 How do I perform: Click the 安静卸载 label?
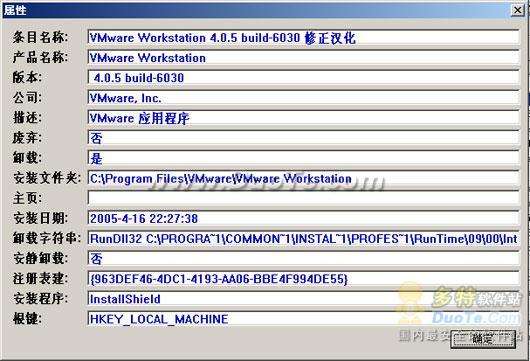point(40,258)
